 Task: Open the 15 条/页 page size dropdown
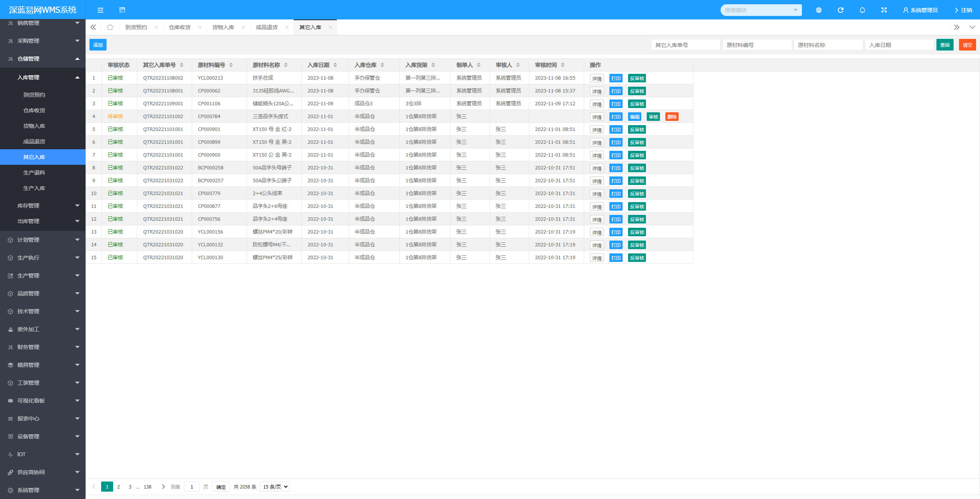[x=275, y=487]
